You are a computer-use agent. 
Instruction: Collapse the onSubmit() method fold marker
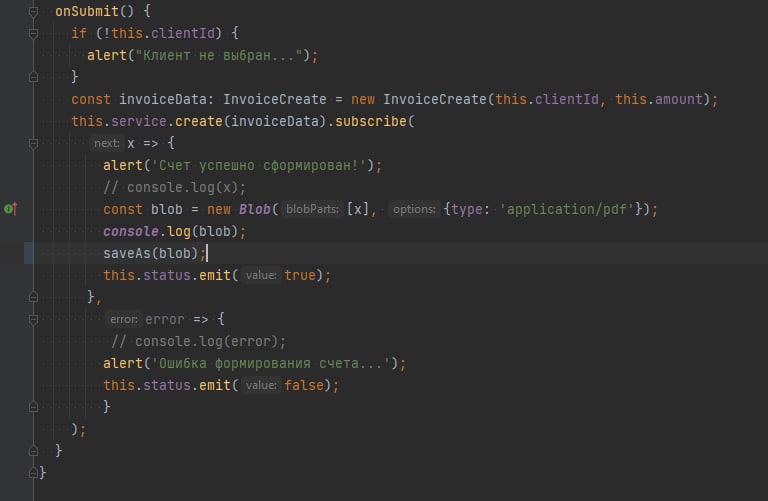[x=33, y=11]
